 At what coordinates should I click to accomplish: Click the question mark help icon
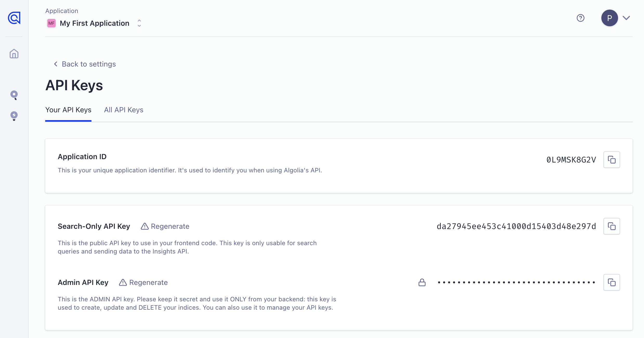click(x=581, y=18)
